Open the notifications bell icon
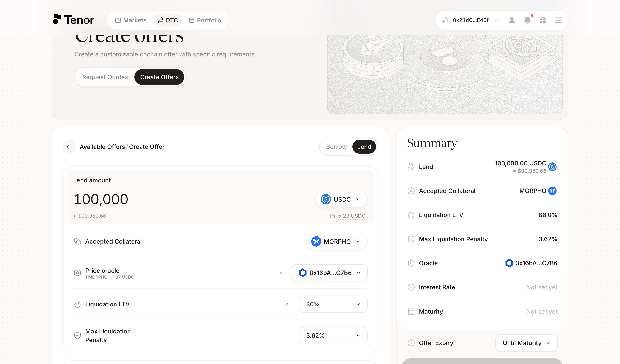Viewport: 620px width, 364px height. (527, 20)
